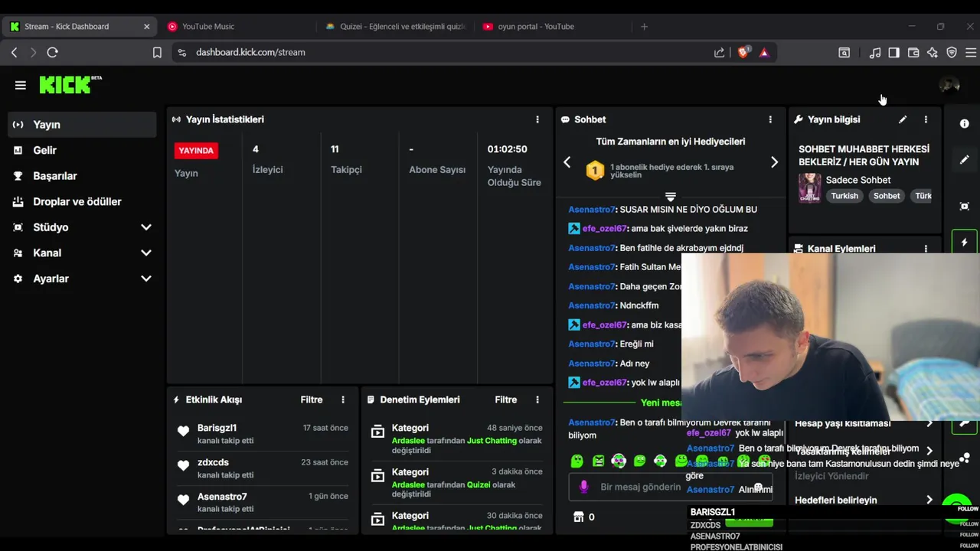Collapse gifters banner with handle
980x551 pixels.
point(671,197)
